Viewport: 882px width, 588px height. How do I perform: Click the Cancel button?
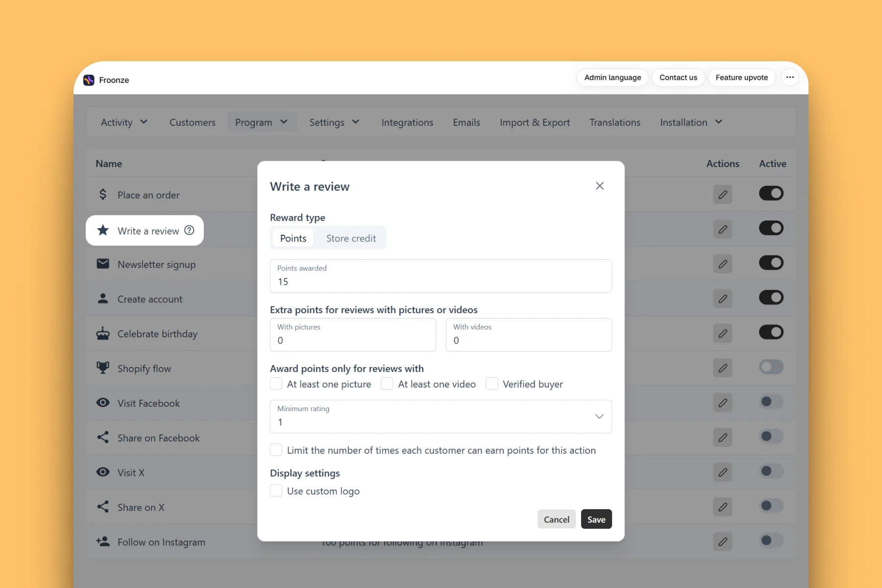557,519
